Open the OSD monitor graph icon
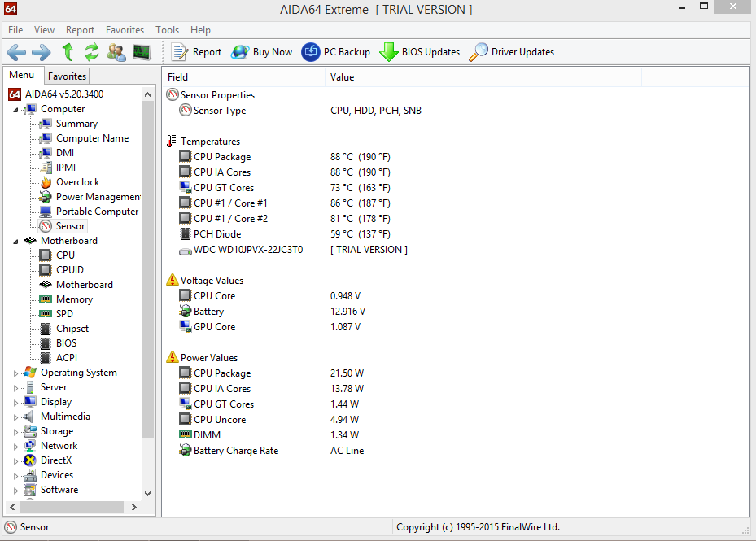The width and height of the screenshot is (756, 541). tap(142, 52)
